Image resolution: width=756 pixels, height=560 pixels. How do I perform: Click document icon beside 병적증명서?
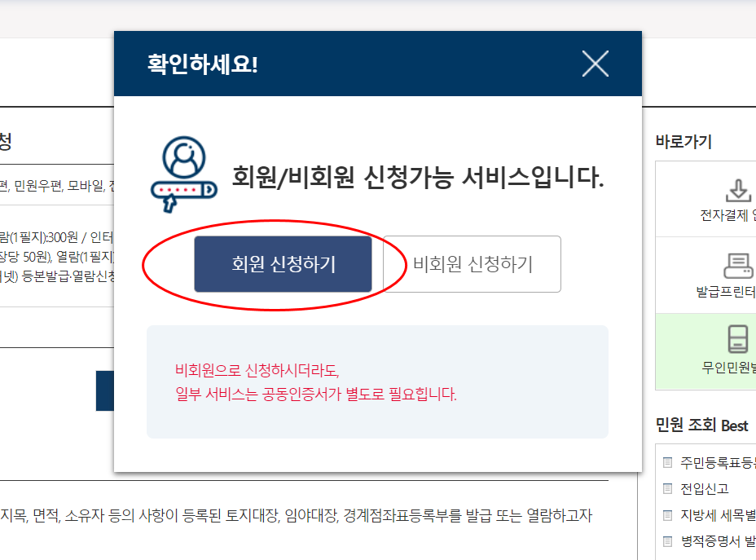point(667,541)
